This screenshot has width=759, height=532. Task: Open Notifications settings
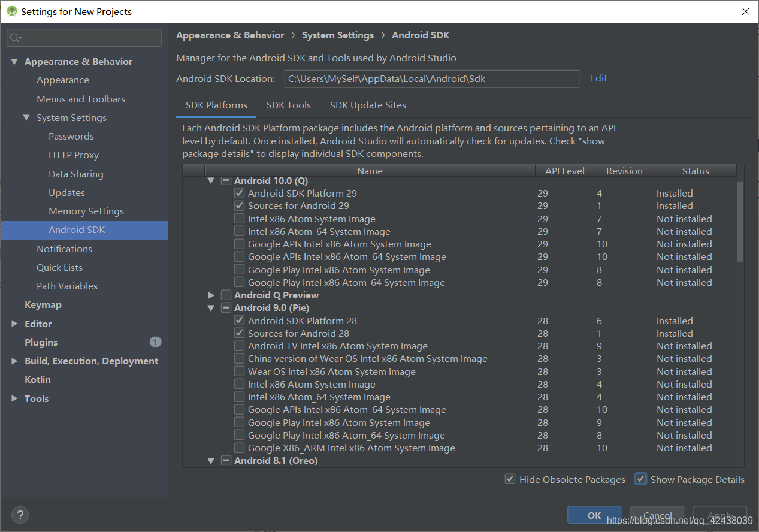[64, 249]
